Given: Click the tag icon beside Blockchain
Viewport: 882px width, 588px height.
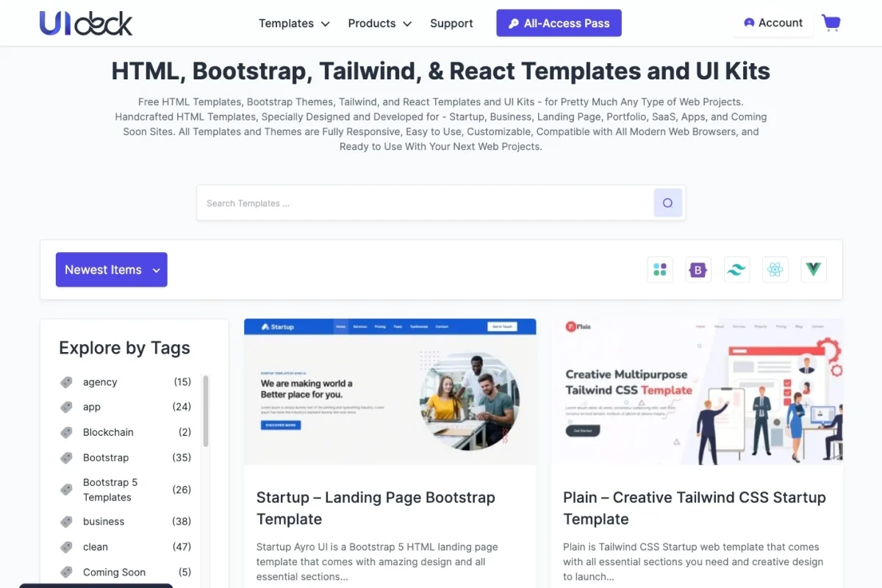Looking at the screenshot, I should coord(66,432).
